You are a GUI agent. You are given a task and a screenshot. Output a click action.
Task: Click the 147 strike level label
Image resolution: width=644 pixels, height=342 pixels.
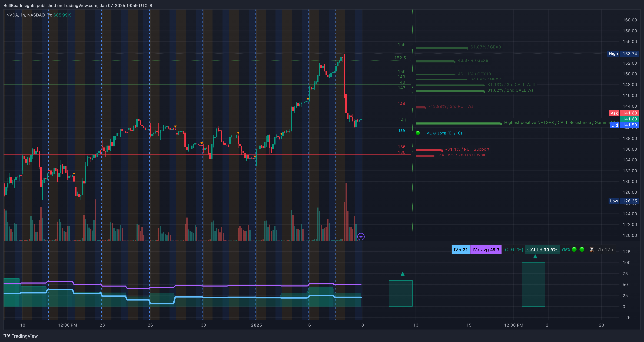401,88
